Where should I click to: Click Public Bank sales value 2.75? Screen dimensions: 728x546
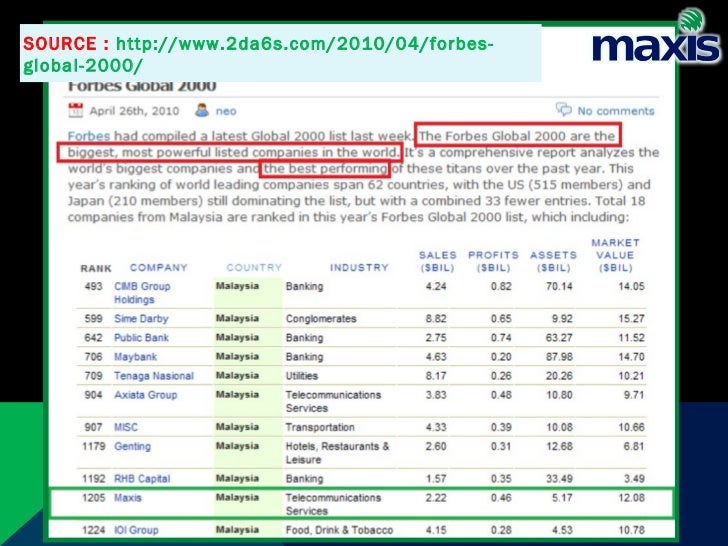click(436, 338)
